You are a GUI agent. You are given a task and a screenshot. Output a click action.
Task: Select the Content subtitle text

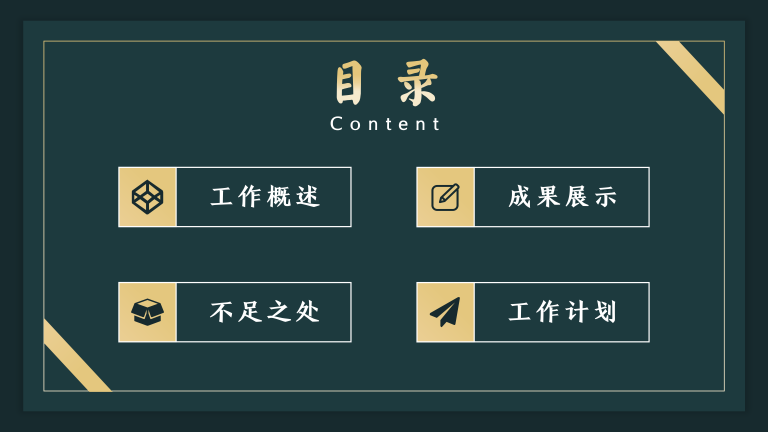pyautogui.click(x=385, y=124)
